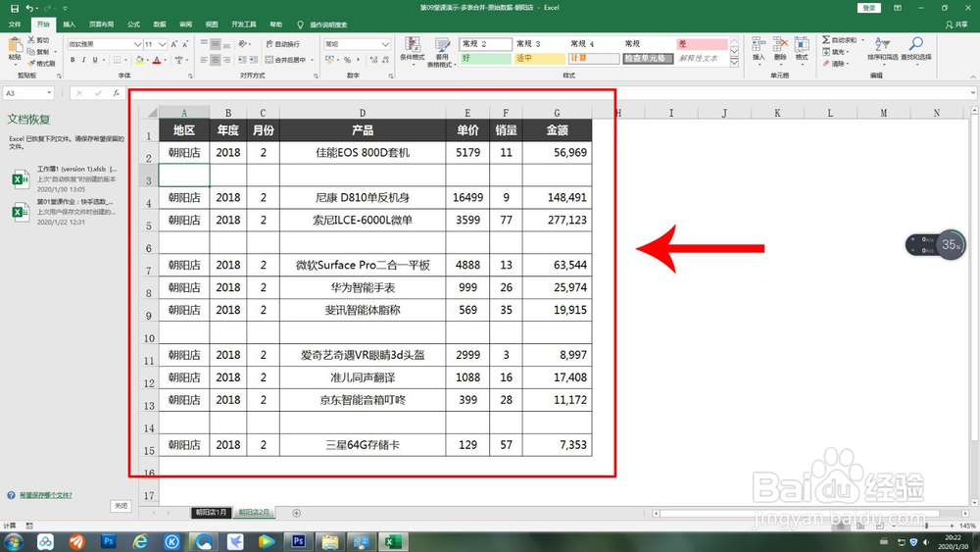Screen dimensions: 980x552
Task: Apply the red font color A
Action: (157, 60)
